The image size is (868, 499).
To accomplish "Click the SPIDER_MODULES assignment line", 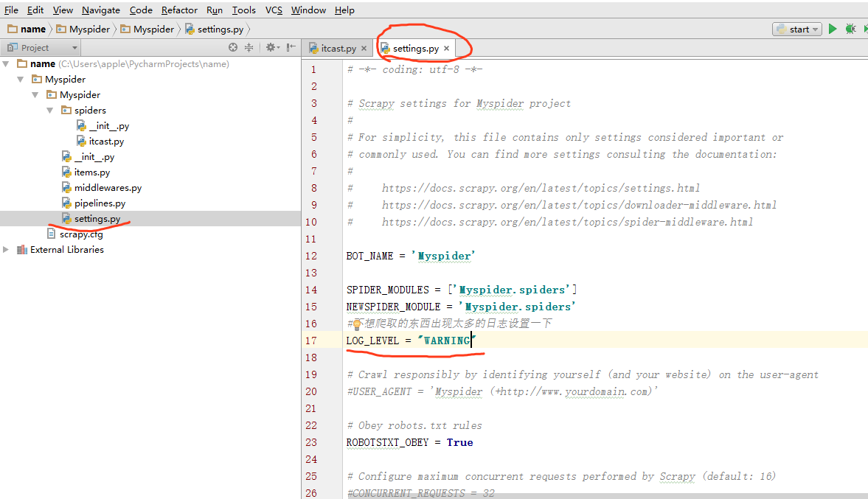I will tap(462, 290).
